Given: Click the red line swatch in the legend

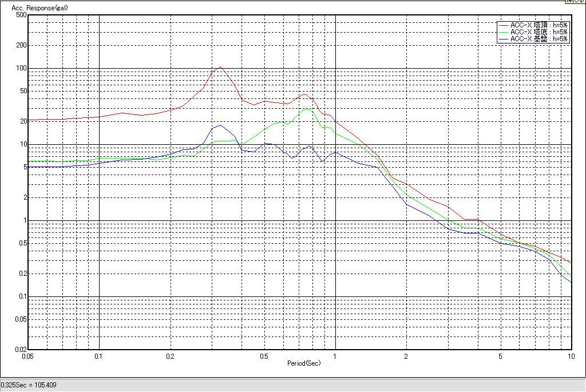Looking at the screenshot, I should [503, 25].
